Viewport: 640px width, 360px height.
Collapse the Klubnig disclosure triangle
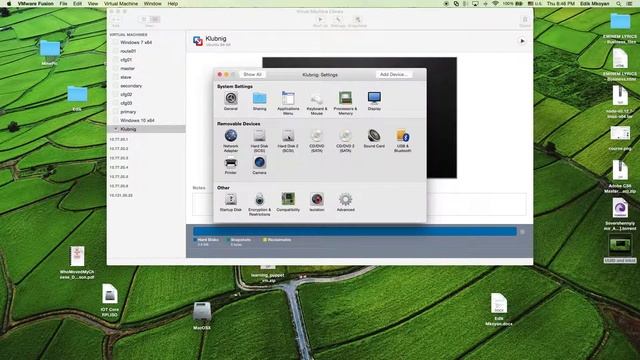point(116,129)
